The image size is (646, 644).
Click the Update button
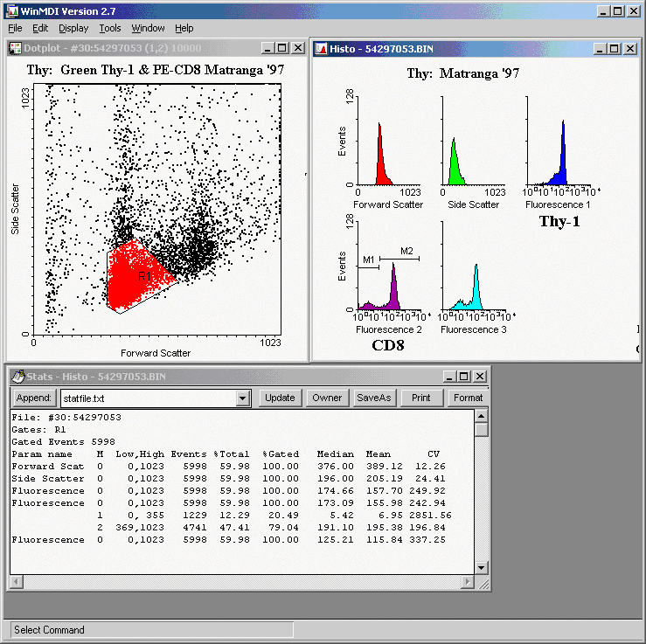click(280, 398)
